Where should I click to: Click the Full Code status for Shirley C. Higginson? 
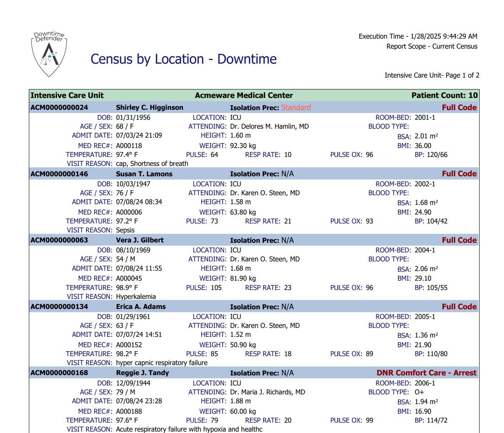pyautogui.click(x=459, y=107)
